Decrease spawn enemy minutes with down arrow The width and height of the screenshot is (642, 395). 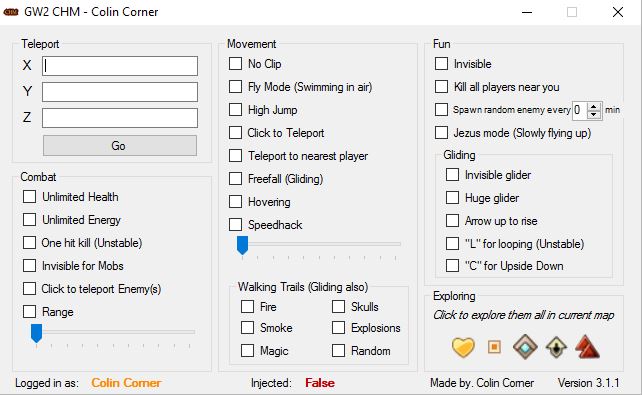point(593,114)
